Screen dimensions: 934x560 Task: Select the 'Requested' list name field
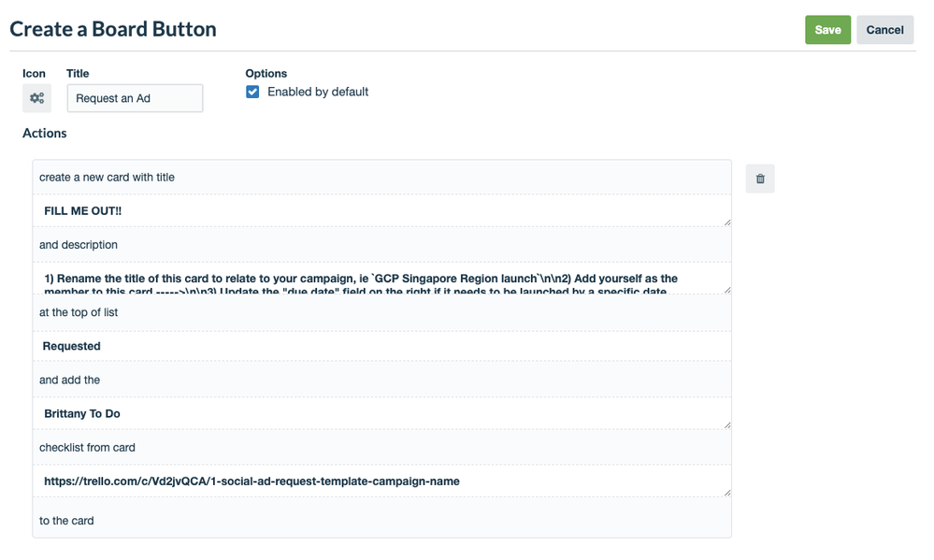[374, 346]
